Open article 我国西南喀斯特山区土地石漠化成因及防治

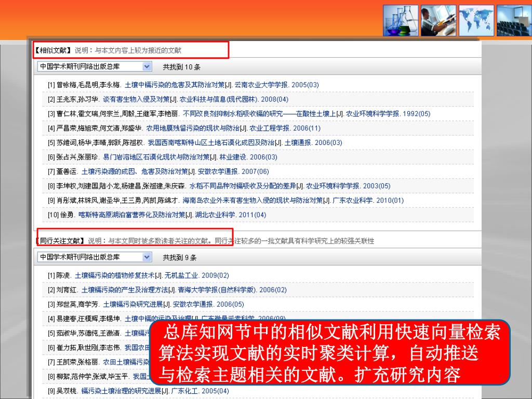click(x=211, y=143)
